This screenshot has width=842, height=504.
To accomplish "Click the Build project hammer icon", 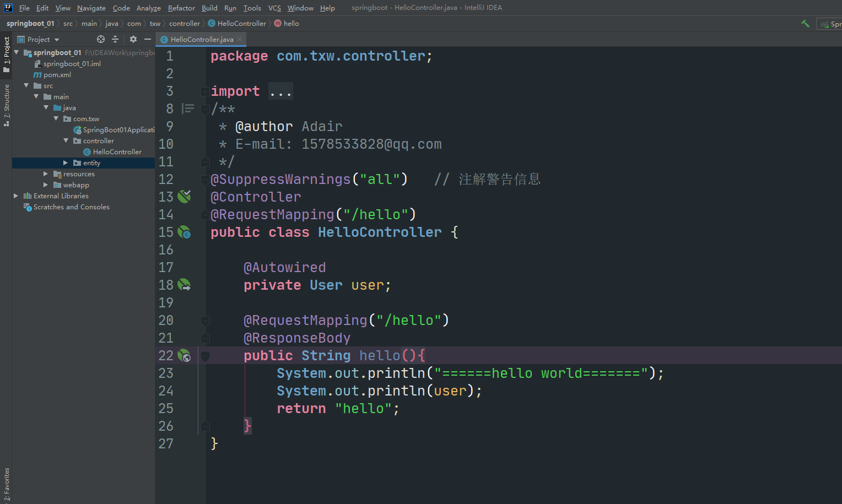I will point(805,24).
